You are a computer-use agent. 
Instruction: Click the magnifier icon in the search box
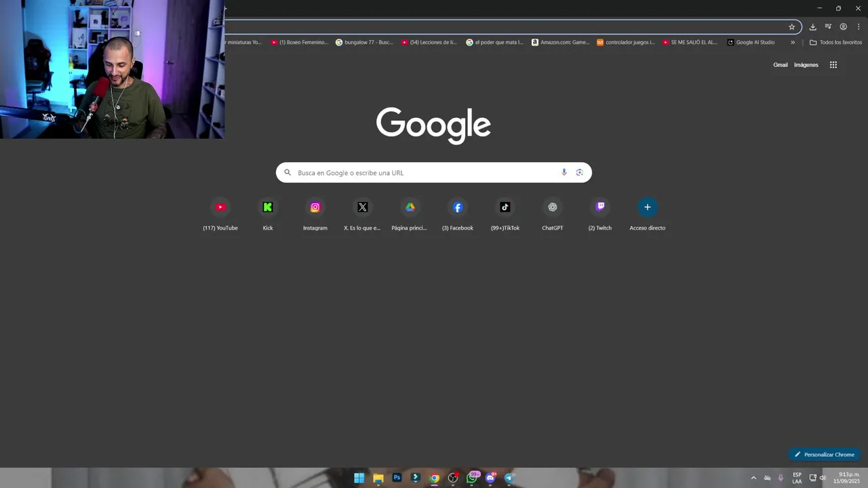coord(288,172)
